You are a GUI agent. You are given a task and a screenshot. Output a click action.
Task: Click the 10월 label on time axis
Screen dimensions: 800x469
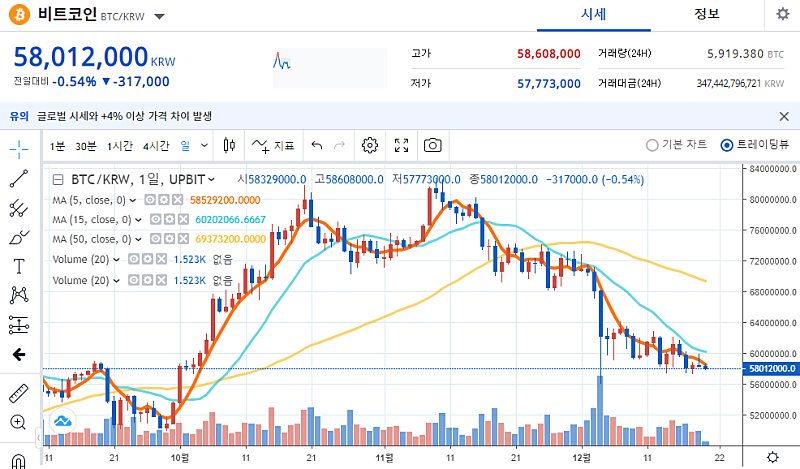[x=180, y=458]
